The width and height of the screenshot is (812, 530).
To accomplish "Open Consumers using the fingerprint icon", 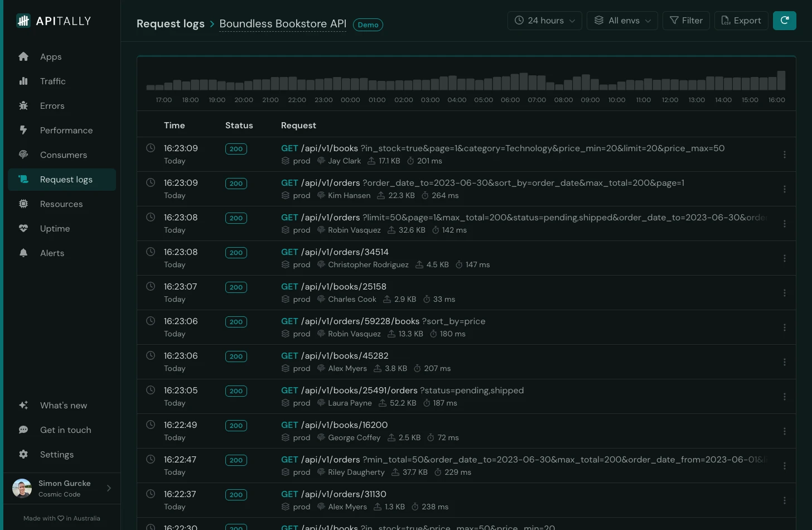I will 23,155.
